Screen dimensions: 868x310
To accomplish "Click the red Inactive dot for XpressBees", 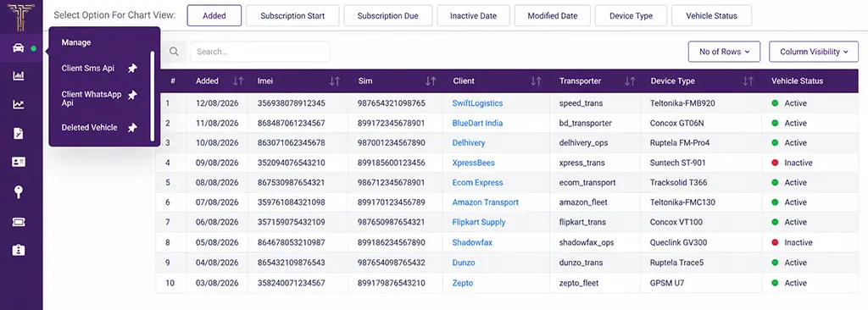I will coord(775,163).
